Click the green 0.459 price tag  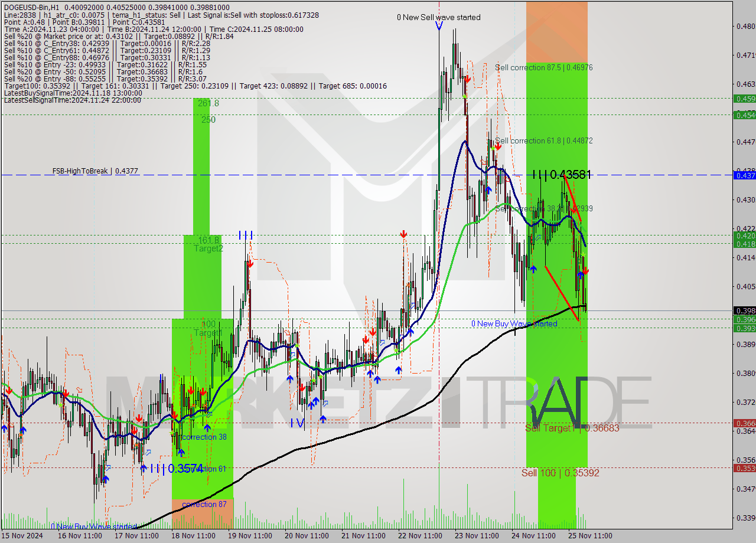coord(744,99)
